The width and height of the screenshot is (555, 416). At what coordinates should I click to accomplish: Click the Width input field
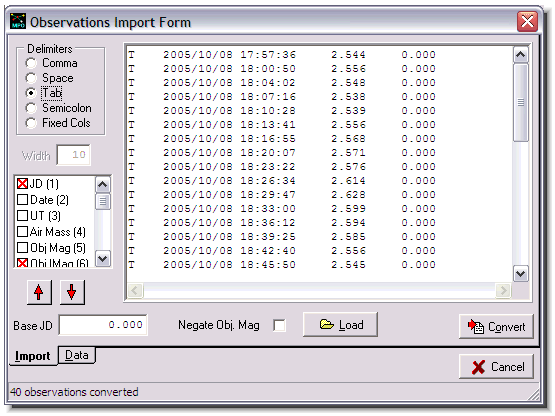click(x=74, y=155)
